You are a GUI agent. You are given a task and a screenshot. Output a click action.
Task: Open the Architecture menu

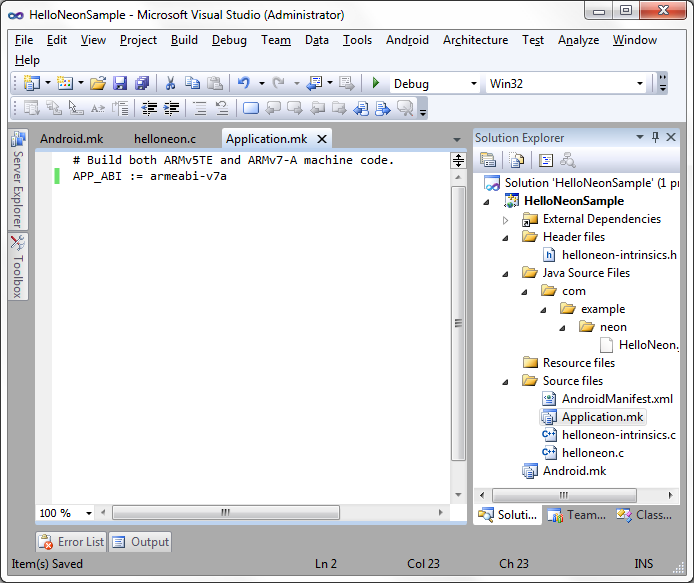tap(475, 40)
